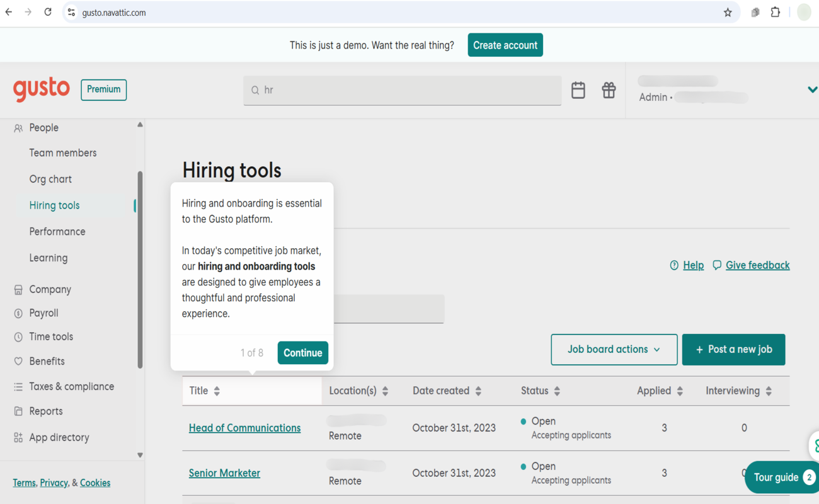
Task: Click the Gusto logo
Action: click(x=42, y=89)
